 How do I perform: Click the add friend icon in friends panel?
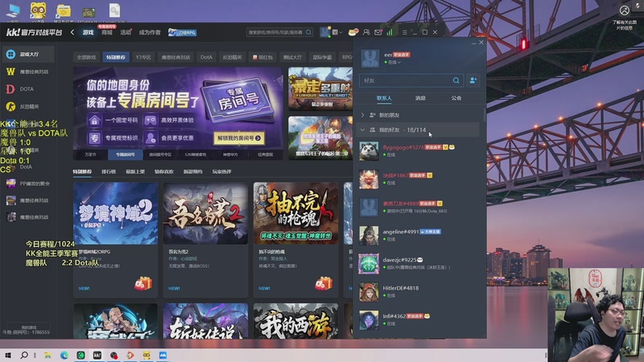tap(473, 80)
